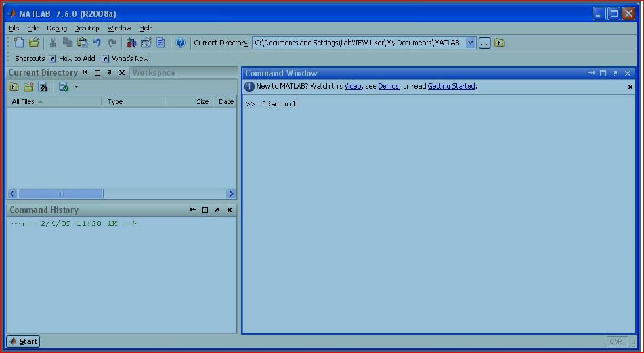Launch Simulink from toolbar icon
This screenshot has height=353, width=644.
pyautogui.click(x=131, y=42)
